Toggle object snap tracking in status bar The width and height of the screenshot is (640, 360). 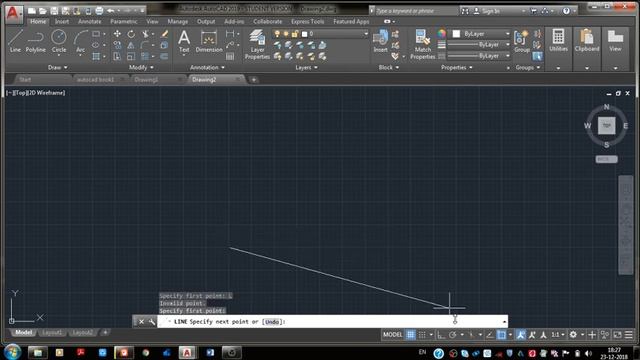coord(489,335)
